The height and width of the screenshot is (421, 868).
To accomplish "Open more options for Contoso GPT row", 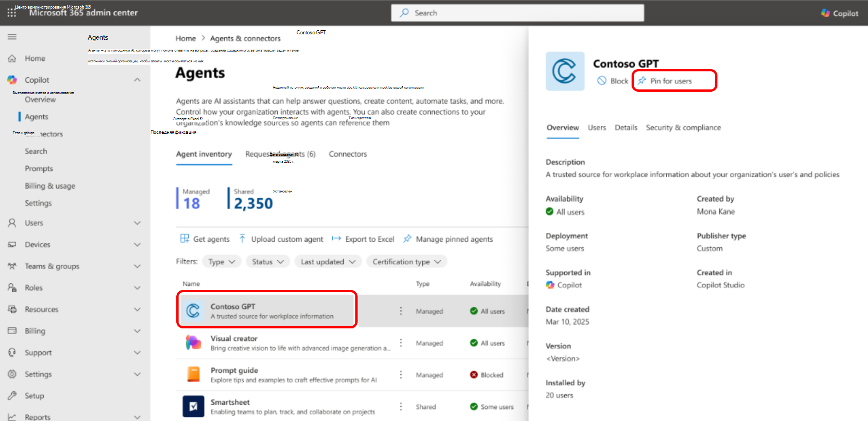I will 401,311.
